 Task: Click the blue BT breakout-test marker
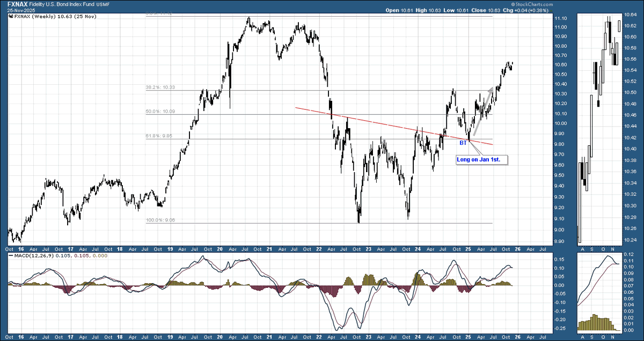(462, 142)
